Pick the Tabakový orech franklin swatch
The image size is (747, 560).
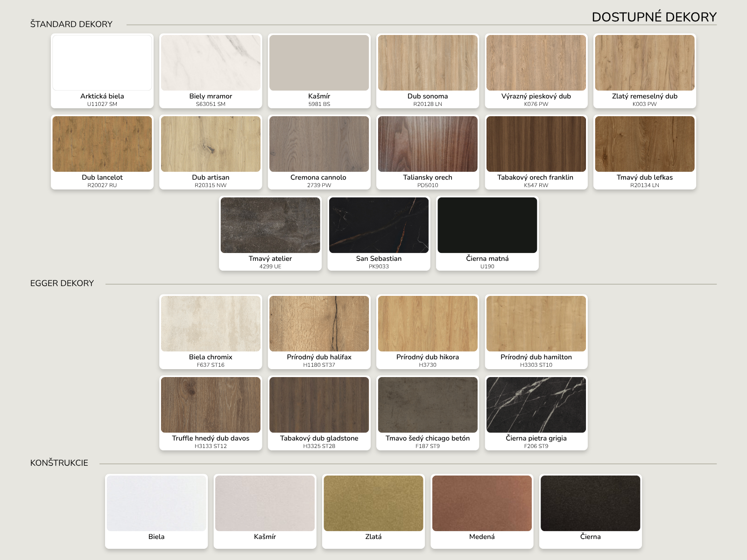536,152
